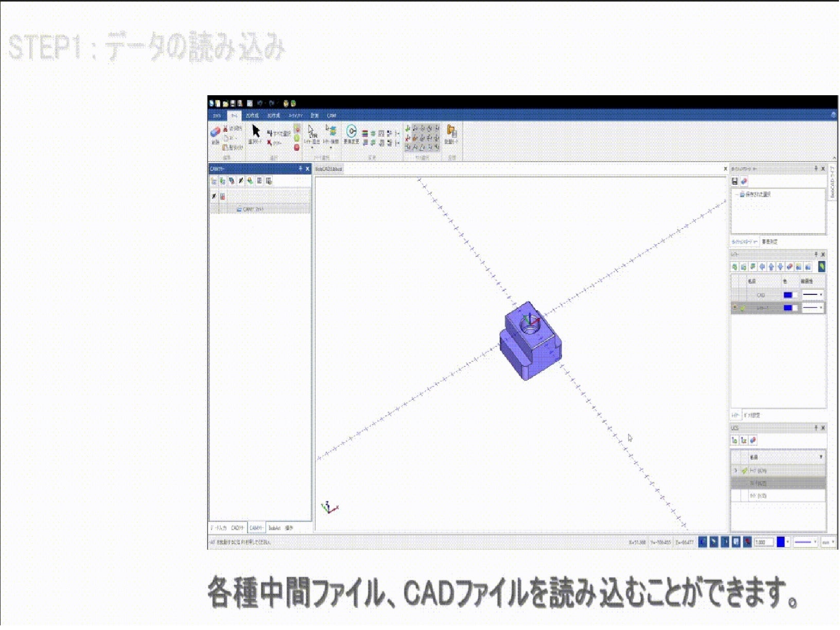The width and height of the screenshot is (840, 630).
Task: Select the Y/Z row in the UCS list
Action: tap(778, 496)
